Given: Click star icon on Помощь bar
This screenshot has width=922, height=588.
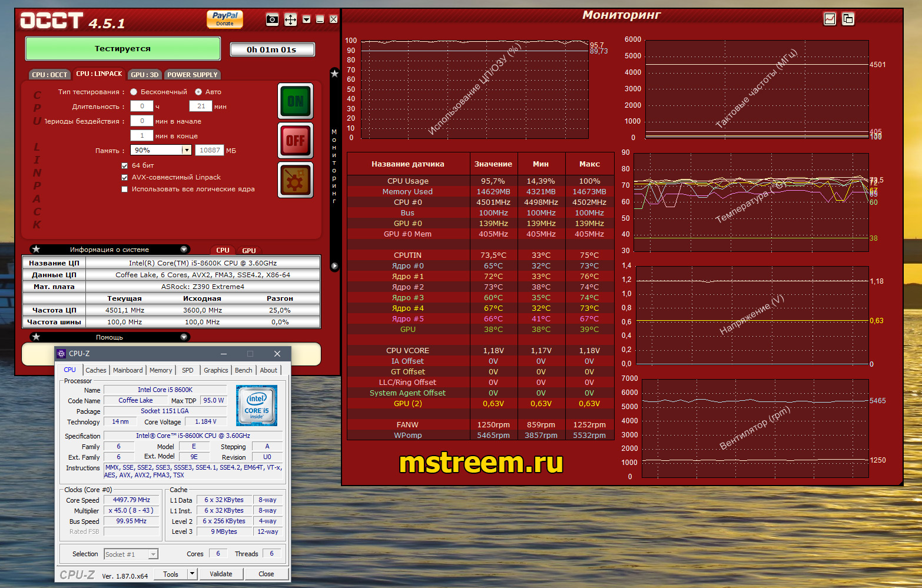Looking at the screenshot, I should tap(36, 337).
